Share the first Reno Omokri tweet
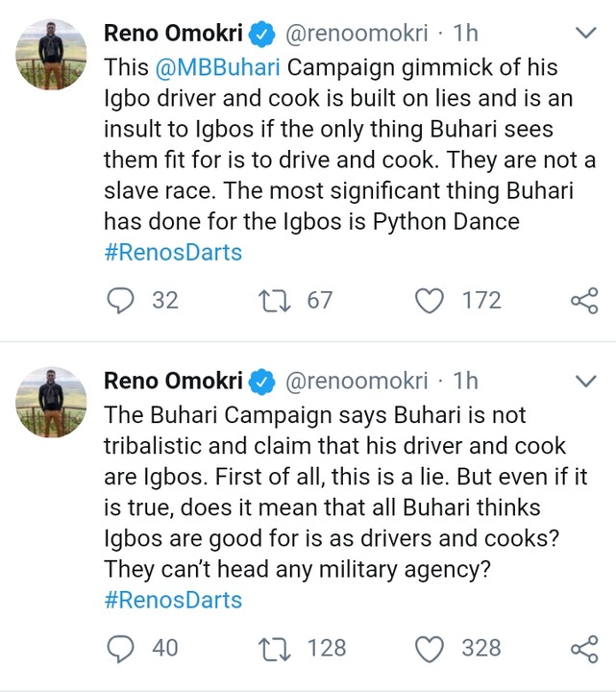This screenshot has height=692, width=616. tap(584, 301)
